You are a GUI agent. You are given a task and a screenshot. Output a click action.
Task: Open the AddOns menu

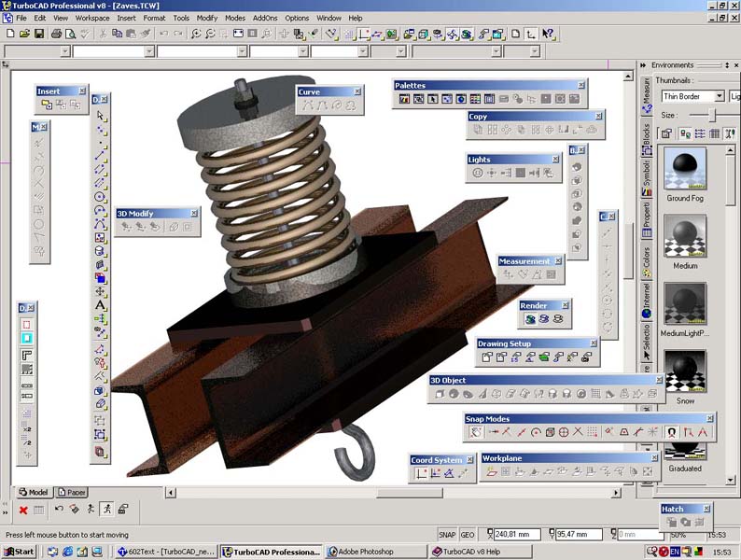tap(265, 18)
